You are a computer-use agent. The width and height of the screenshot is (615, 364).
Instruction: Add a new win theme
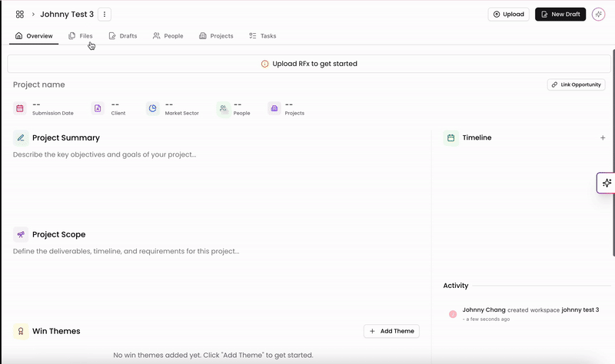coord(391,331)
